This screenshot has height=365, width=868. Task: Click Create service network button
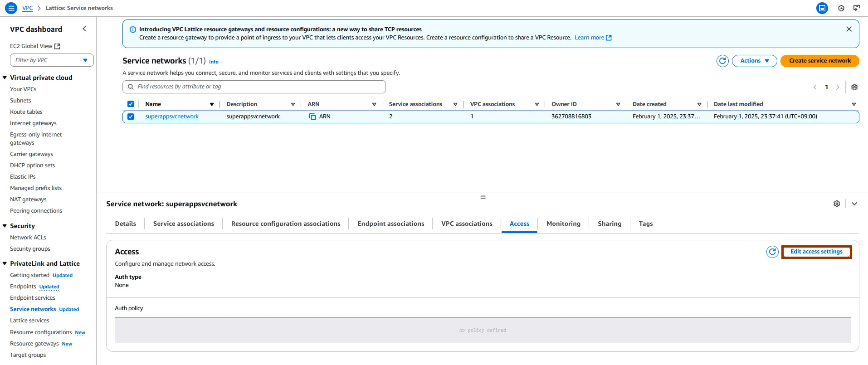820,61
